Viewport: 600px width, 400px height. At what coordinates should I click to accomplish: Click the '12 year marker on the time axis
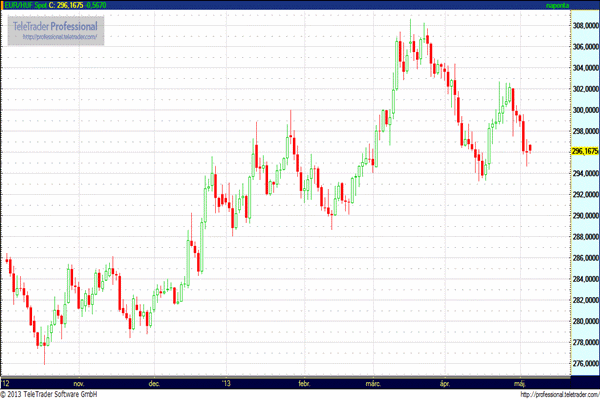[x=7, y=383]
